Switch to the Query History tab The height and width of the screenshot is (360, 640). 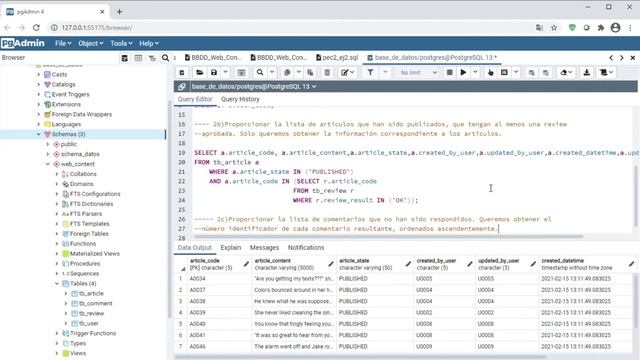(240, 99)
